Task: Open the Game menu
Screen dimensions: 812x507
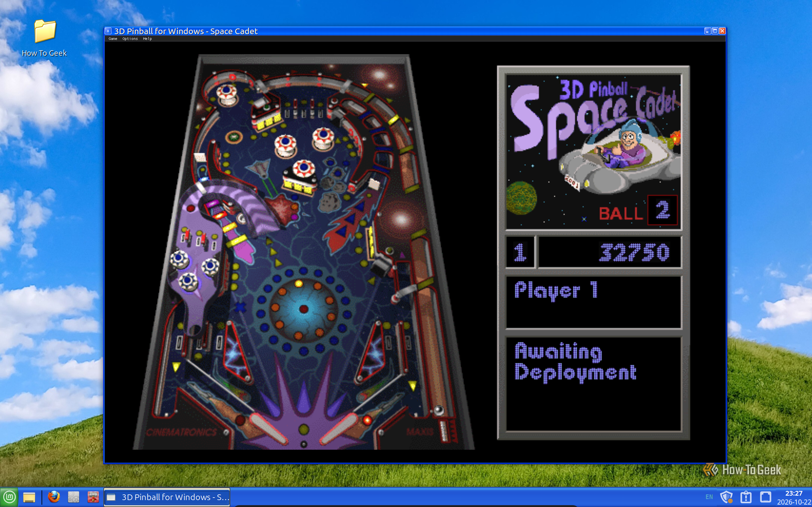Action: 113,38
